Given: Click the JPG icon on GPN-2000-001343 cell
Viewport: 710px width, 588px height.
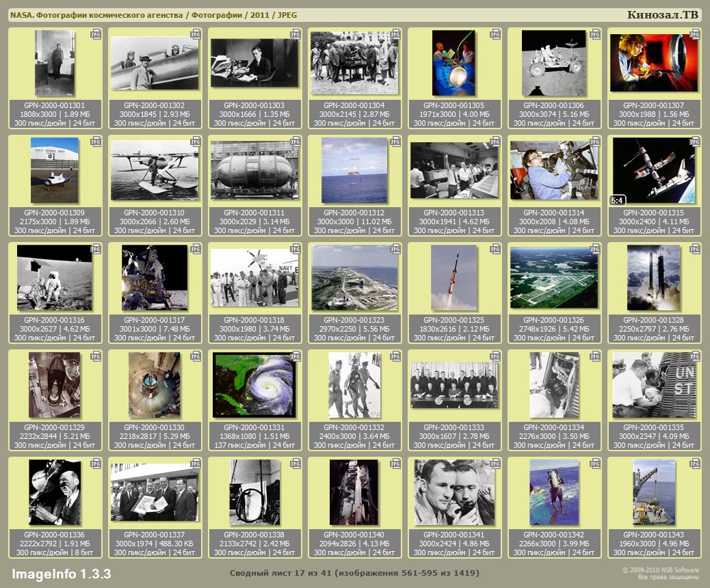Looking at the screenshot, I should pyautogui.click(x=695, y=464).
